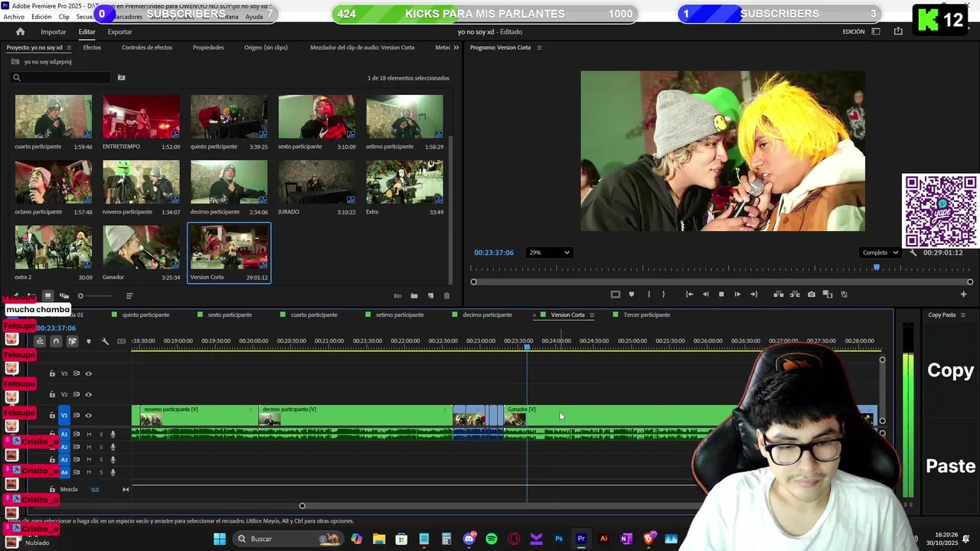Delete selected item trash icon

447,296
